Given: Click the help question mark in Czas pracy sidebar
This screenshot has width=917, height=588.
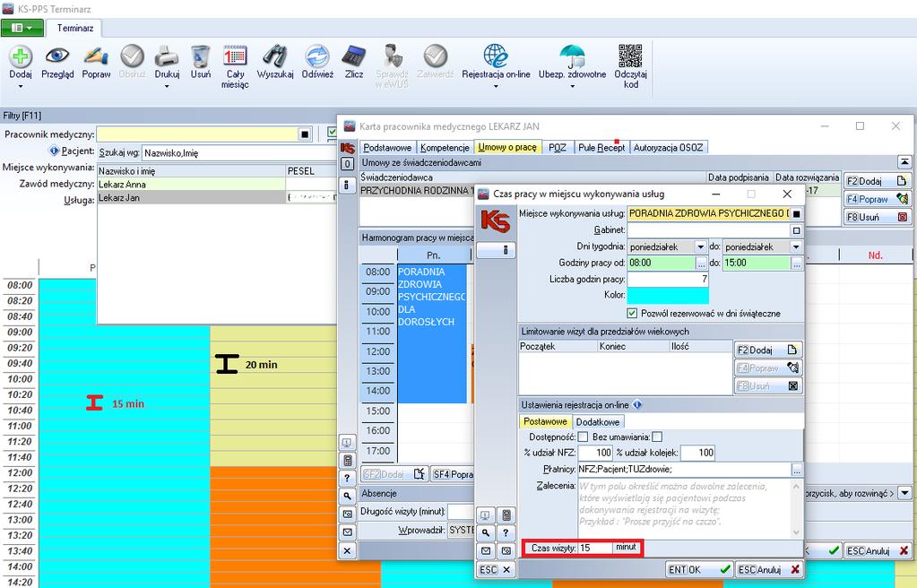Looking at the screenshot, I should 506,533.
